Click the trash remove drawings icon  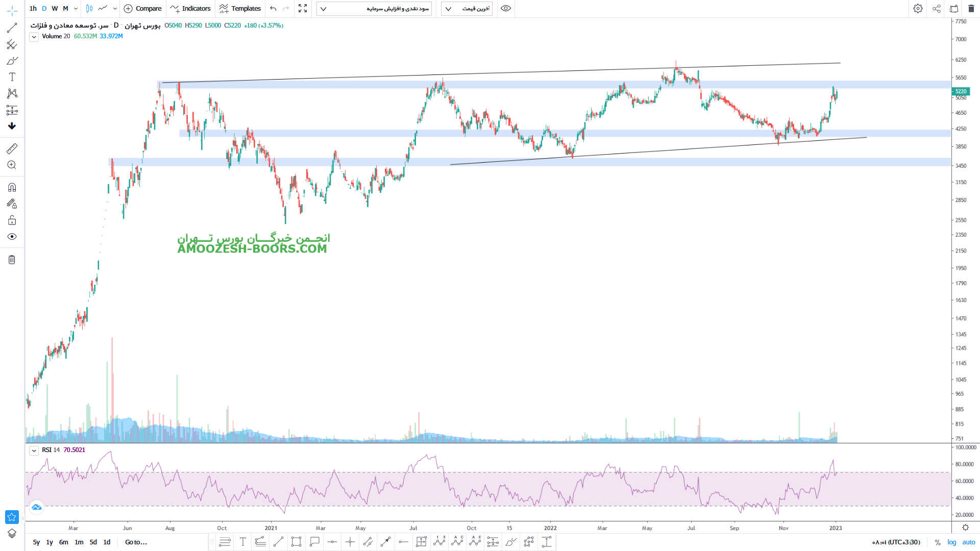pyautogui.click(x=12, y=260)
